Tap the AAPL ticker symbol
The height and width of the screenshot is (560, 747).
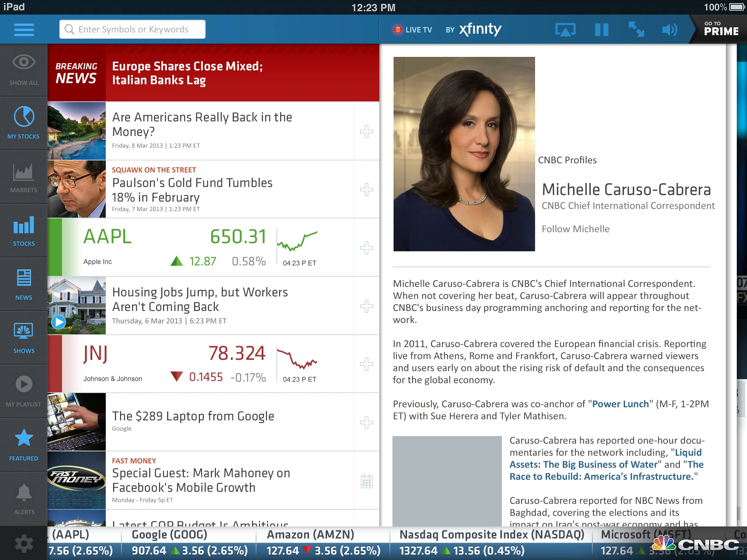pos(107,237)
